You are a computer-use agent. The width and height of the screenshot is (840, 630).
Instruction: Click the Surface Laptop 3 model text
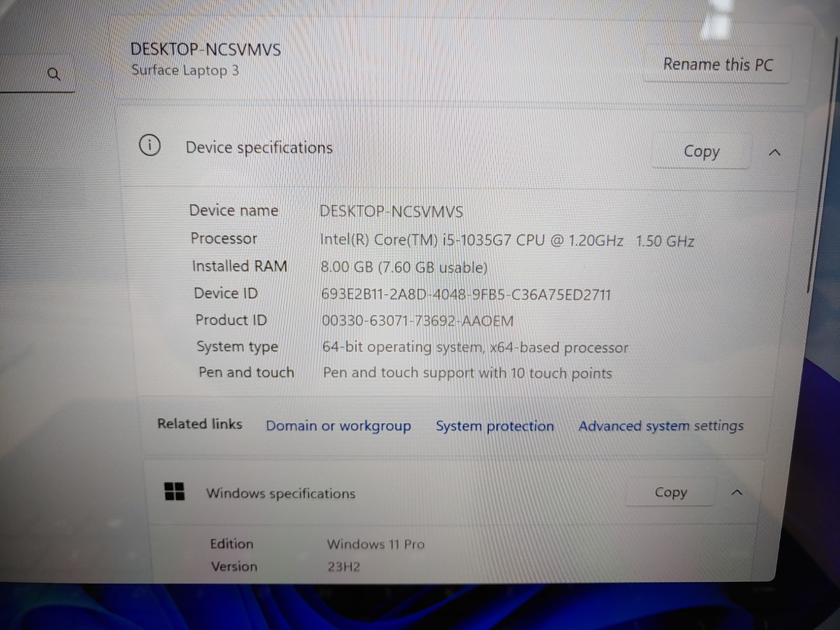point(185,71)
